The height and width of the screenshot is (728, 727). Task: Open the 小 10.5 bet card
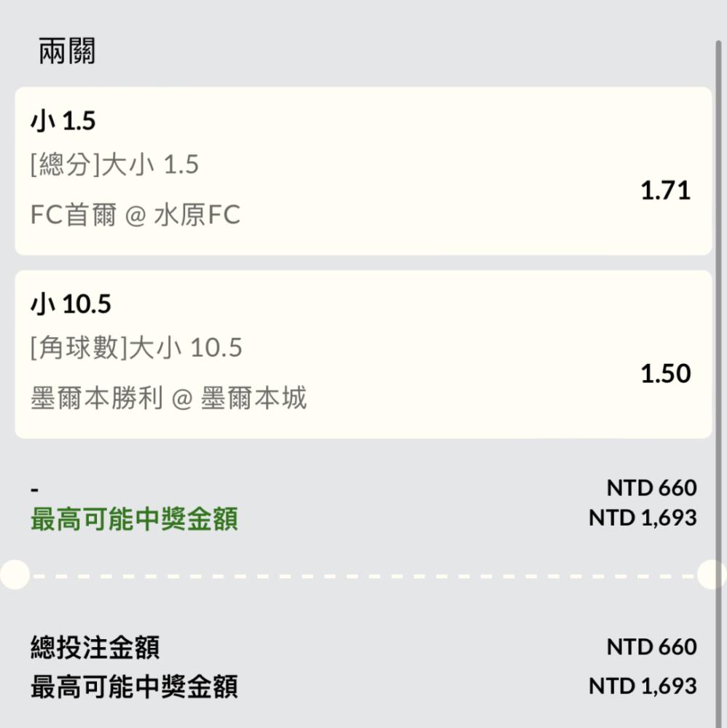coord(363,355)
